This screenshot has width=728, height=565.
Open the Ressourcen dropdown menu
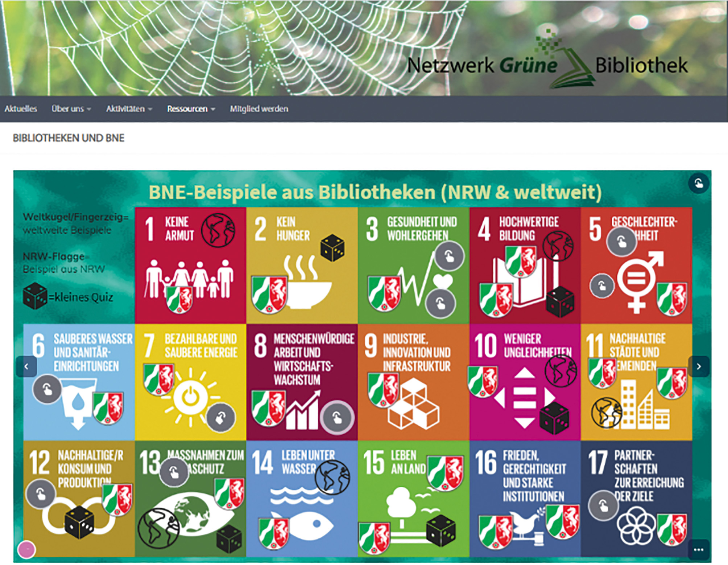[191, 109]
